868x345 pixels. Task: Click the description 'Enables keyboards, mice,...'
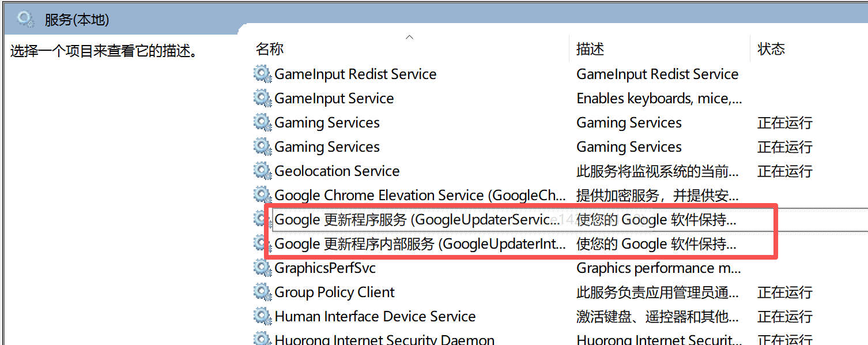pyautogui.click(x=659, y=98)
